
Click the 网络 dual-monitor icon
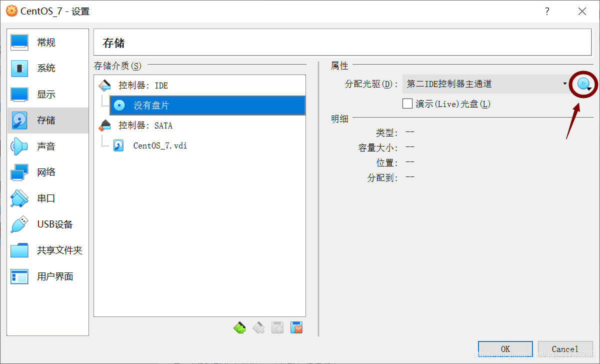(x=19, y=172)
